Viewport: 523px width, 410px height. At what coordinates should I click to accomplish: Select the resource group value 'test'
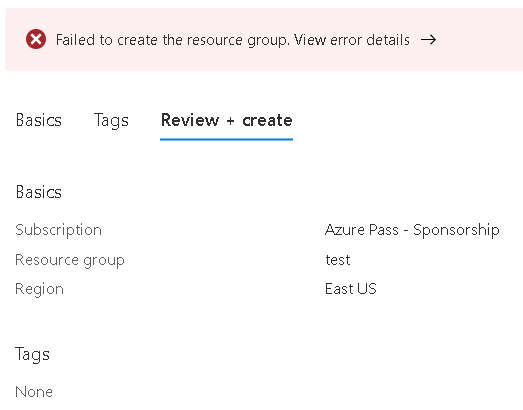[338, 260]
